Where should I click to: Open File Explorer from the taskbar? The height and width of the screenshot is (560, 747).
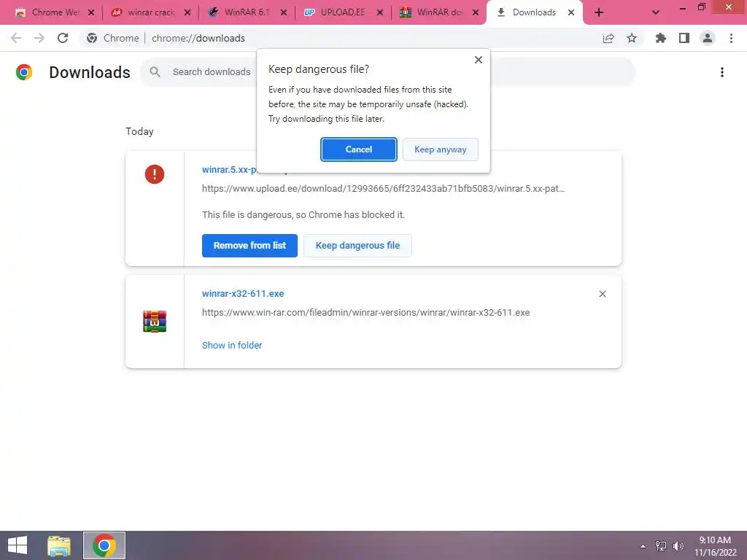pos(59,545)
